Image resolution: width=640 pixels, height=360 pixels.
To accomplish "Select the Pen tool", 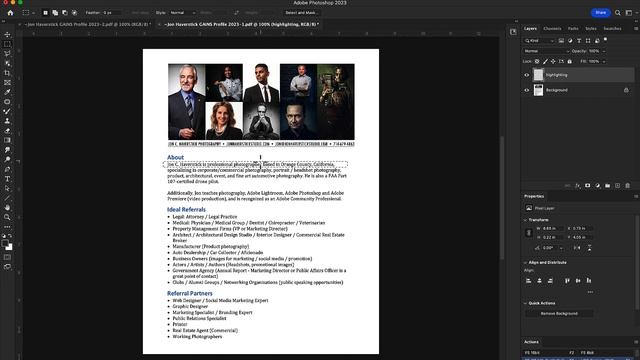I will (7, 169).
